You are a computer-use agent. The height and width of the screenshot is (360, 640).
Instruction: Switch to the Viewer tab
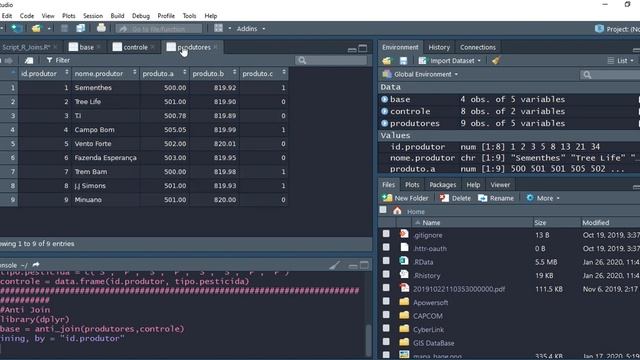(x=500, y=185)
